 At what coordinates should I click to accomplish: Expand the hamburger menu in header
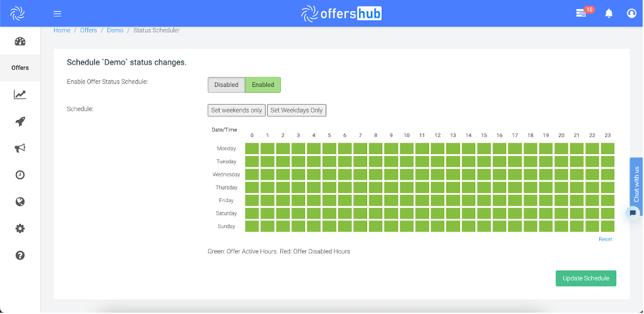coord(57,13)
